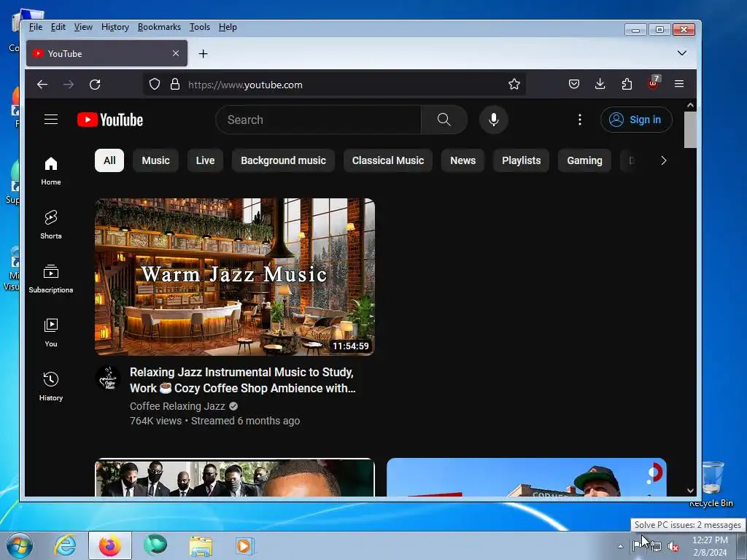The width and height of the screenshot is (747, 560).
Task: Open the History menu in the menu bar
Action: (115, 27)
